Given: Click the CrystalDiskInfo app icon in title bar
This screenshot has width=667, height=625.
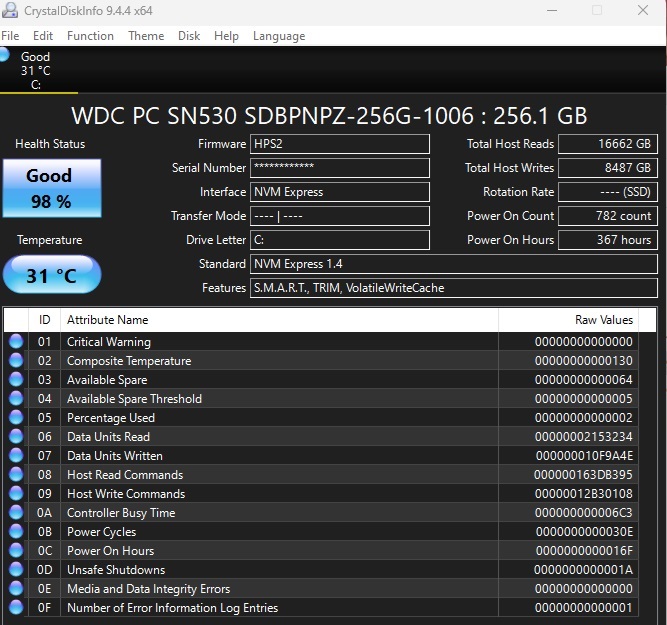Looking at the screenshot, I should pyautogui.click(x=10, y=10).
